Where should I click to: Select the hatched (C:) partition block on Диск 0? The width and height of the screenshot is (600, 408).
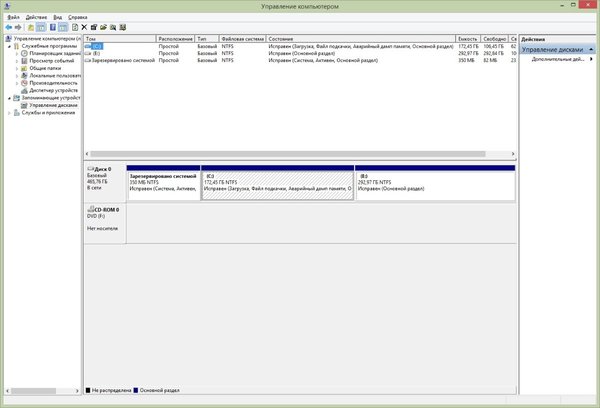(277, 183)
